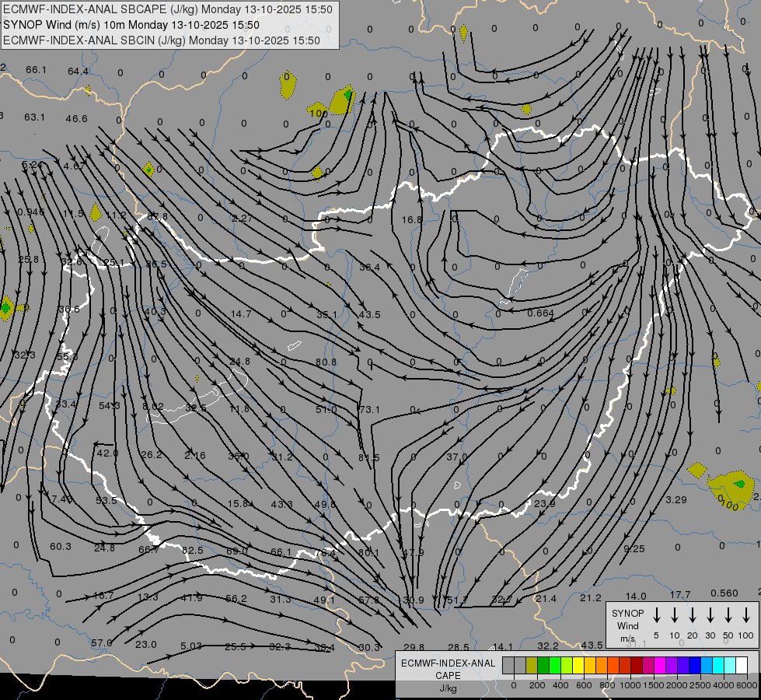The image size is (761, 700).
Task: Click the map value 2.16
Action: click(x=195, y=456)
